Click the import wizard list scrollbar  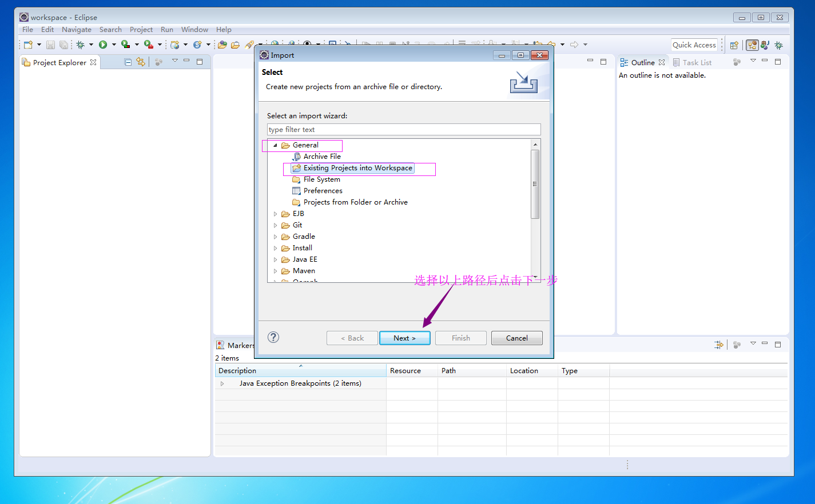pyautogui.click(x=535, y=184)
